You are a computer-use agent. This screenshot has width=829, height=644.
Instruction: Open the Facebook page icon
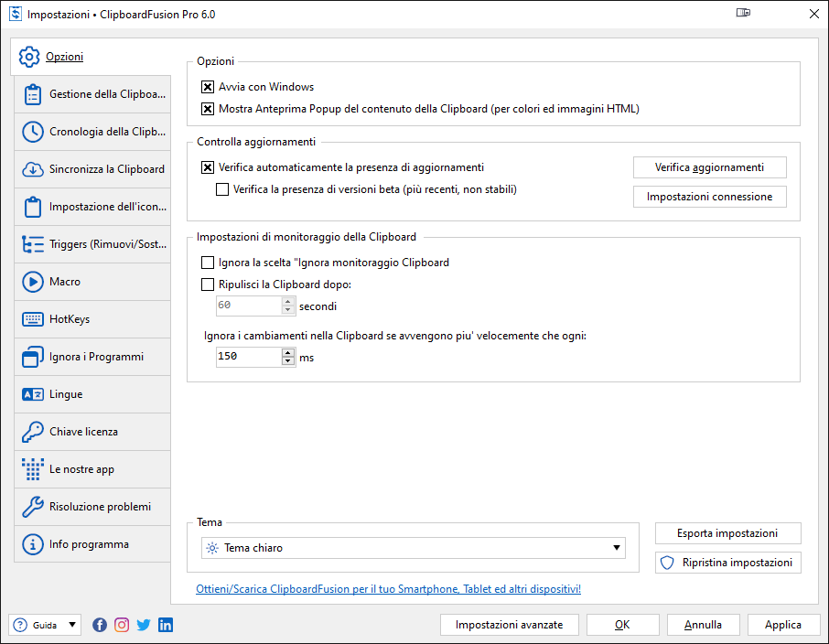[x=100, y=625]
